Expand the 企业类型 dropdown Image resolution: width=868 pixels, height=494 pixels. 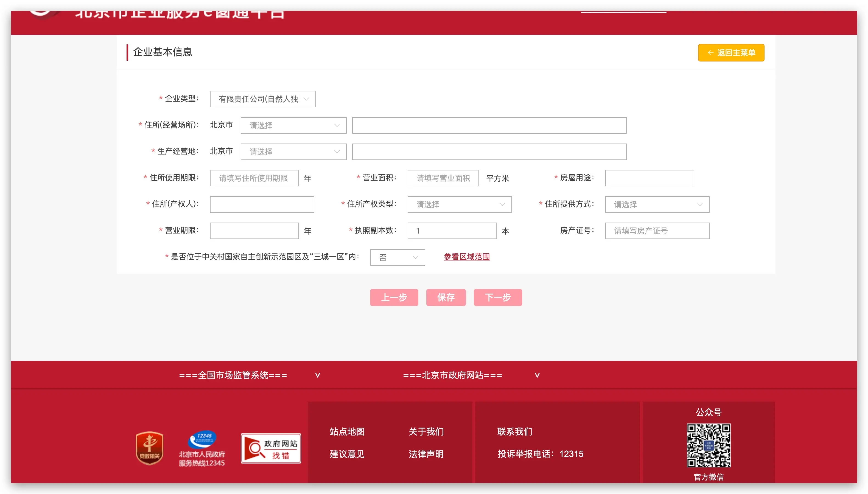[x=263, y=99]
